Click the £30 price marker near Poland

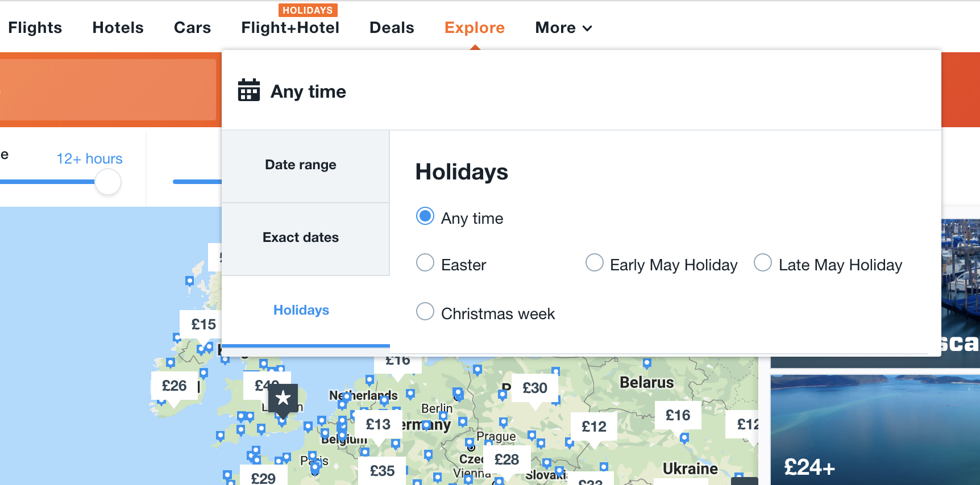(534, 388)
